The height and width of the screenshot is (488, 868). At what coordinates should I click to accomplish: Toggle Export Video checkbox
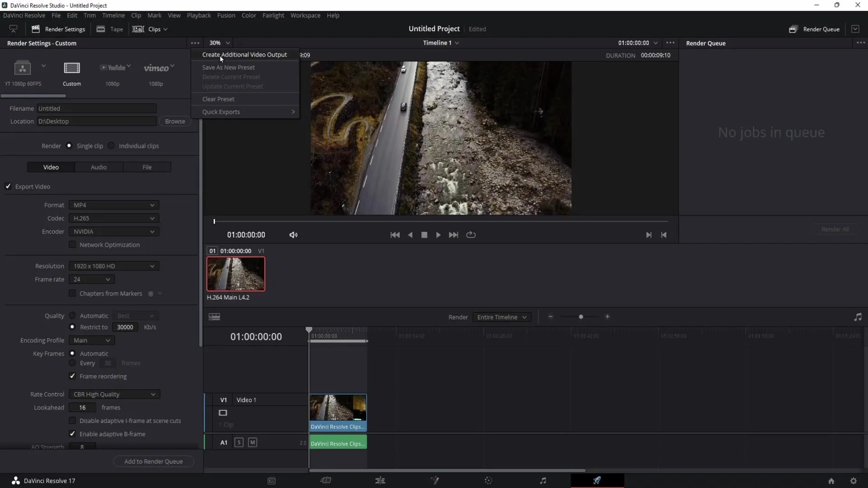(8, 187)
